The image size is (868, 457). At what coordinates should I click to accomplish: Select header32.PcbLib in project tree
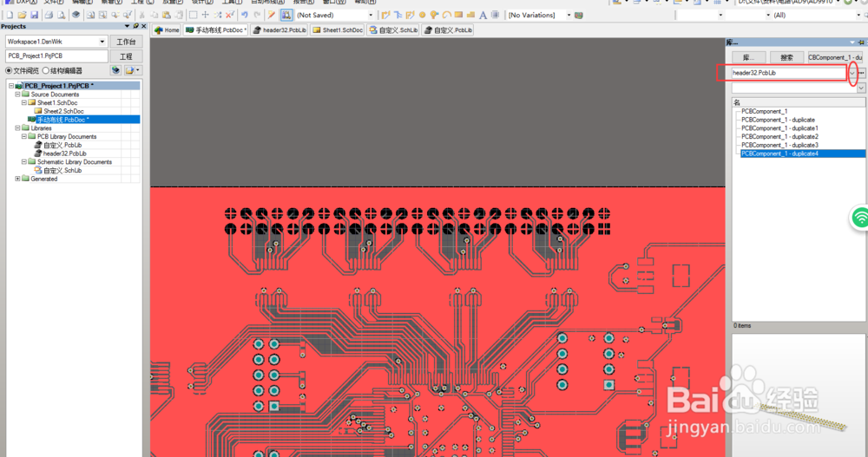[x=65, y=153]
